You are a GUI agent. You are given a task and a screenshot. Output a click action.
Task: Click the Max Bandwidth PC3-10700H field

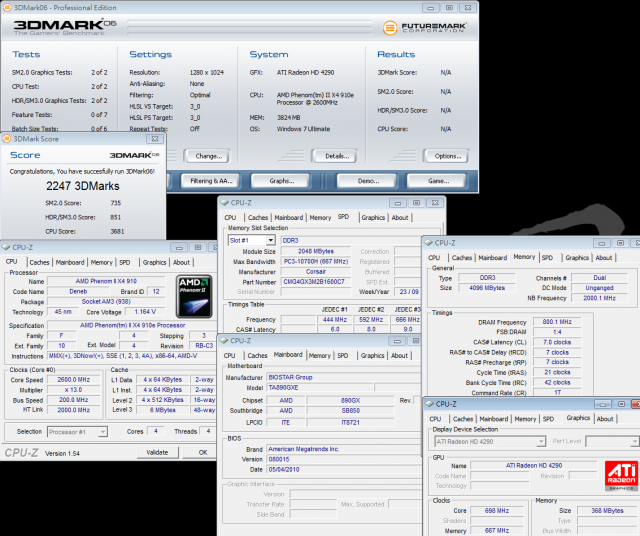[316, 261]
